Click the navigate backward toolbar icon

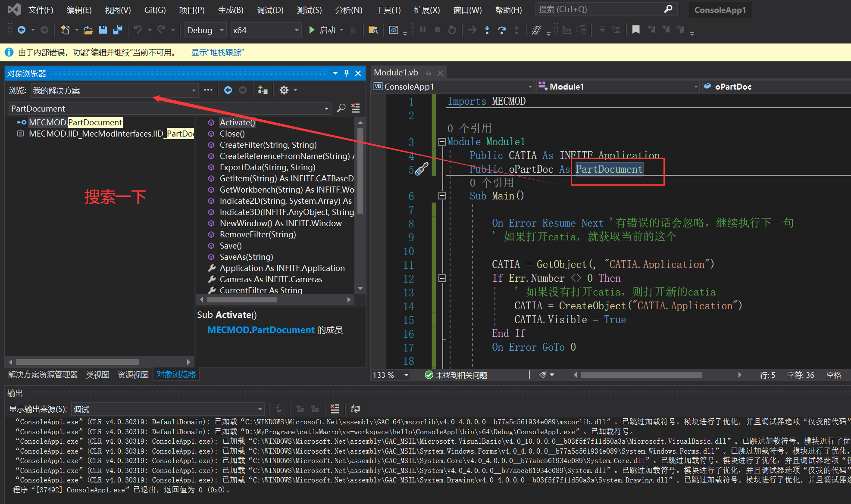click(21, 30)
